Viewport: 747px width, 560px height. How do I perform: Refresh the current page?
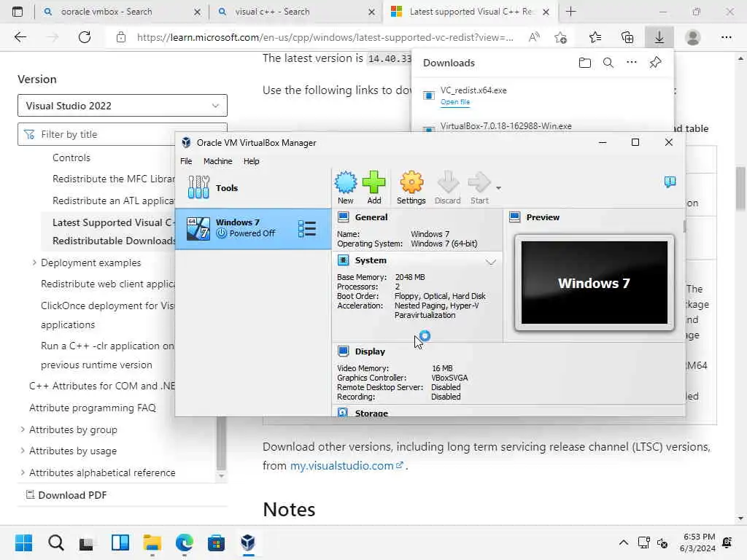(85, 37)
